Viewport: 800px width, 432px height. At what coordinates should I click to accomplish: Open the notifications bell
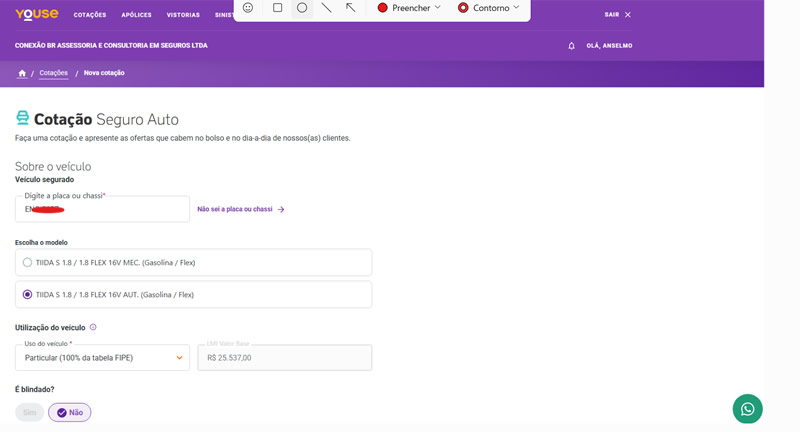[571, 46]
